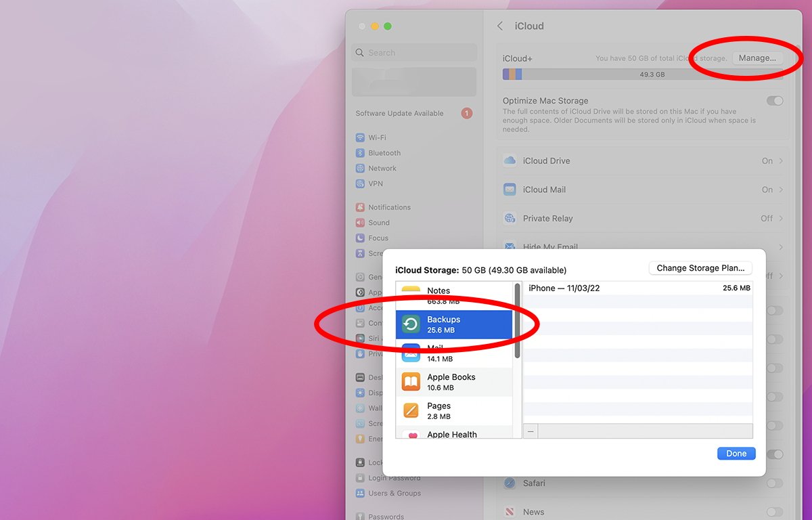Image resolution: width=812 pixels, height=520 pixels.
Task: Click the Safari compass icon
Action: pyautogui.click(x=510, y=483)
